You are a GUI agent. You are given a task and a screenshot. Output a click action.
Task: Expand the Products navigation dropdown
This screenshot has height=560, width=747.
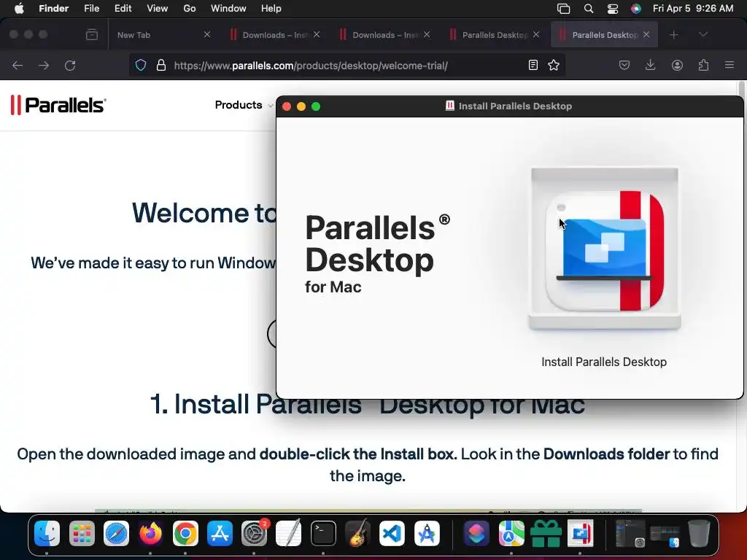click(x=243, y=105)
